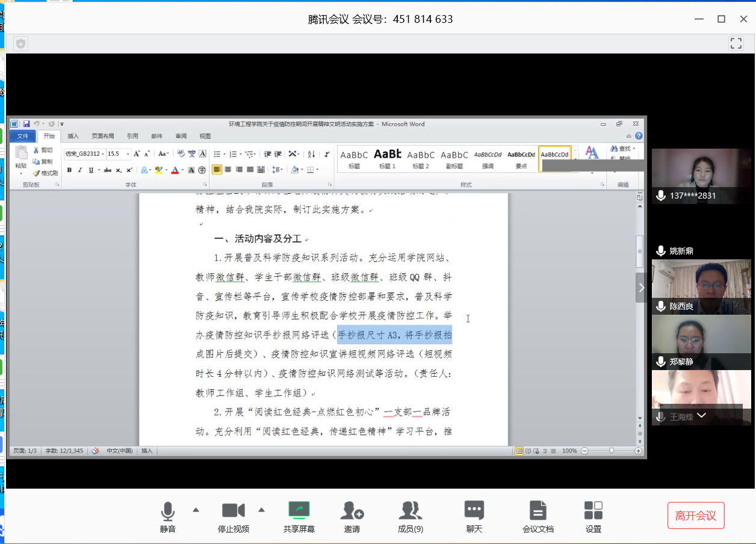
Task: Open video options arrow beside 停止视频
Action: 261,510
